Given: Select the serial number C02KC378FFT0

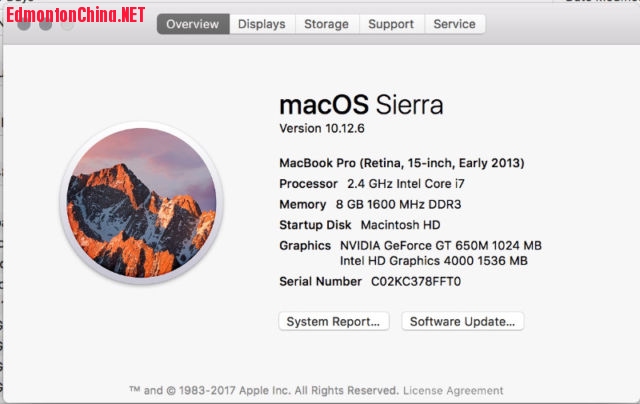Looking at the screenshot, I should tap(416, 282).
